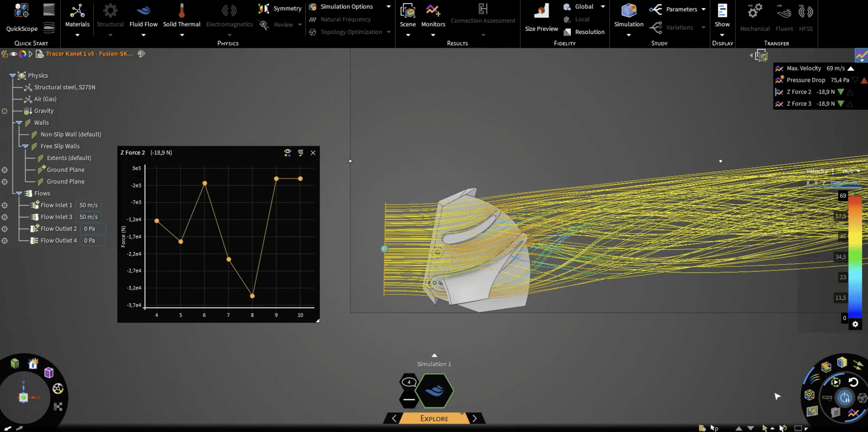Image resolution: width=868 pixels, height=432 pixels.
Task: Open velocity legend settings gear
Action: (x=855, y=324)
